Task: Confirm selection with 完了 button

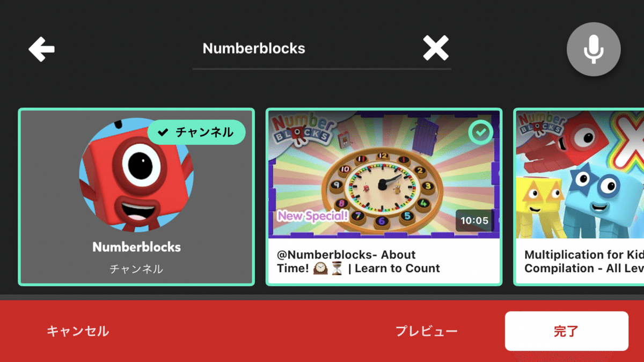Action: [566, 331]
